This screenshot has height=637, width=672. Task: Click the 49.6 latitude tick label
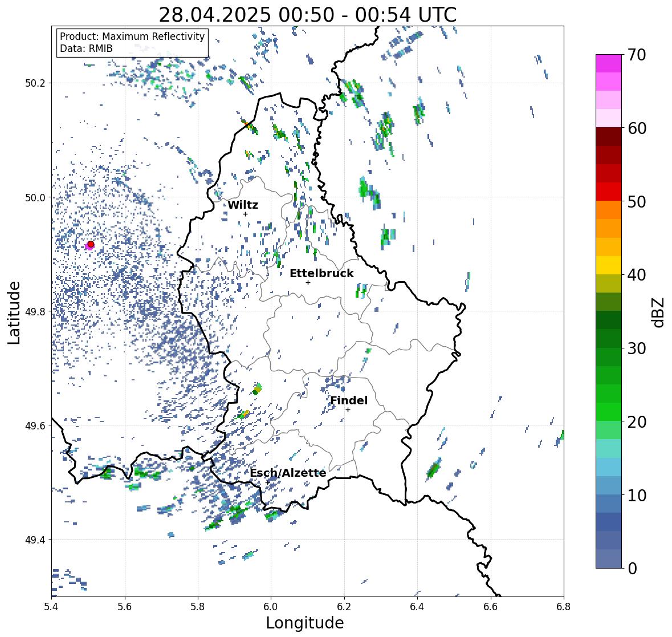pos(35,425)
